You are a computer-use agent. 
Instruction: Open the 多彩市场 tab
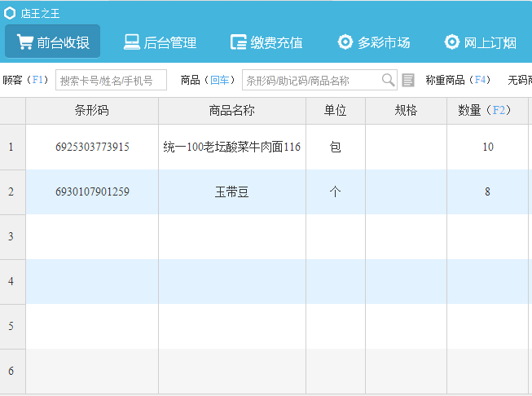[374, 42]
